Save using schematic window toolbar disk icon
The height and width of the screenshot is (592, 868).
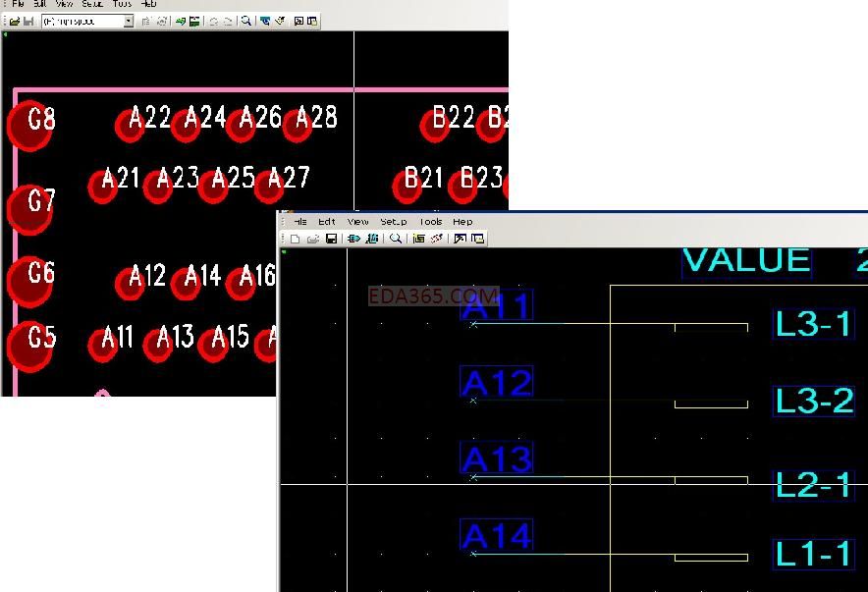pos(331,239)
